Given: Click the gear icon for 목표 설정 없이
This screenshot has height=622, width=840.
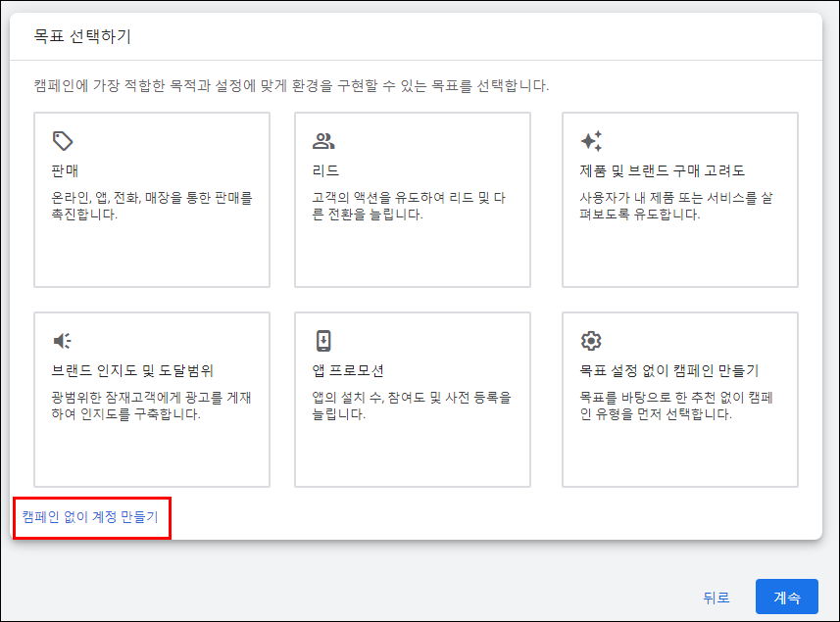Looking at the screenshot, I should 591,341.
